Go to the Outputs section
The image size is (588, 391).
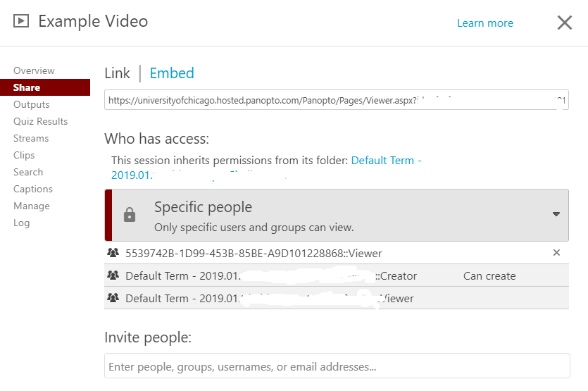tap(32, 104)
